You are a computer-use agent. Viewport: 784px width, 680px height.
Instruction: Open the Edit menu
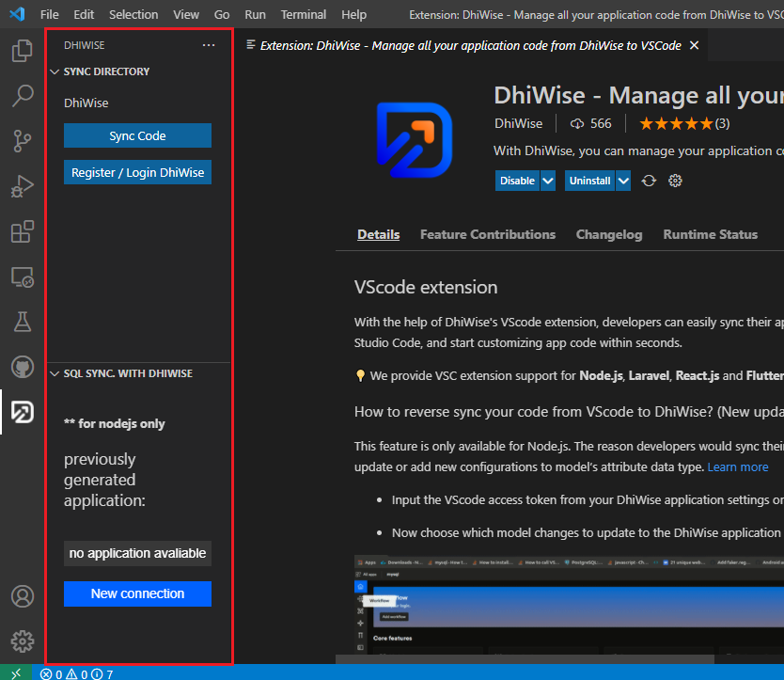(84, 14)
